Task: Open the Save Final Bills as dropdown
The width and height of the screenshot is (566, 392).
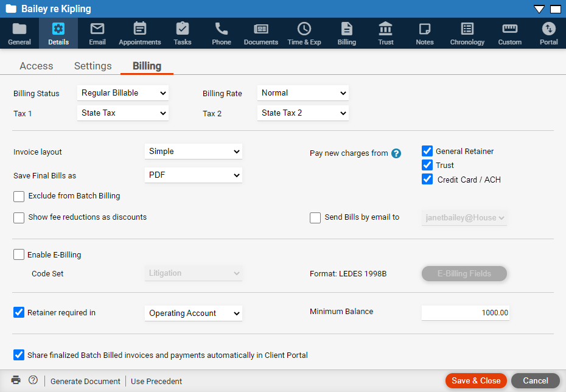Action: 194,175
